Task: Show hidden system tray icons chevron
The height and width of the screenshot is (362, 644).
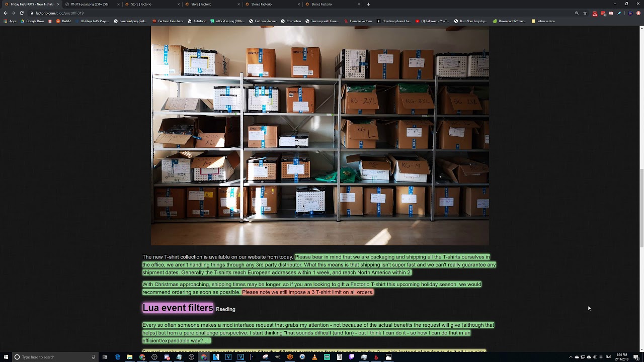Action: pos(571,357)
